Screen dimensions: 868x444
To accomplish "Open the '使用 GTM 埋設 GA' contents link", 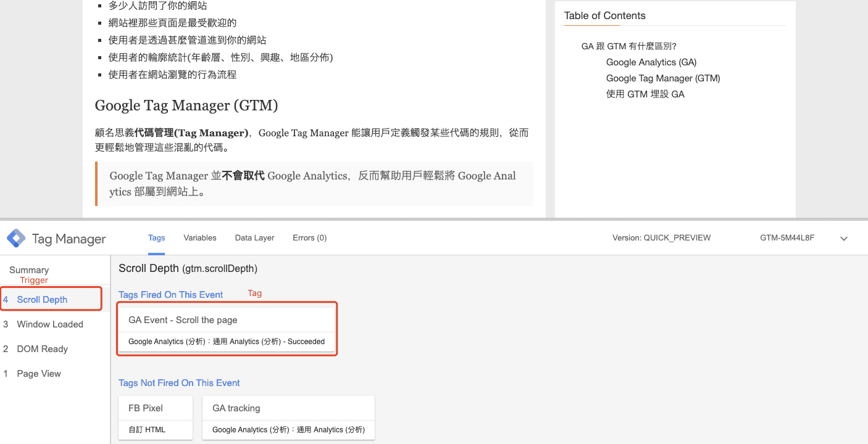I will point(645,94).
